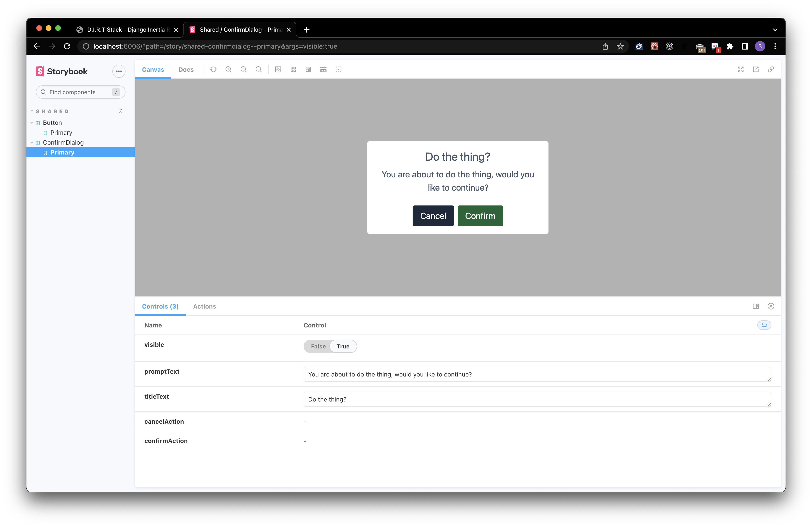Click the zoom in toolbar icon
Viewport: 812px width, 527px height.
pyautogui.click(x=229, y=70)
